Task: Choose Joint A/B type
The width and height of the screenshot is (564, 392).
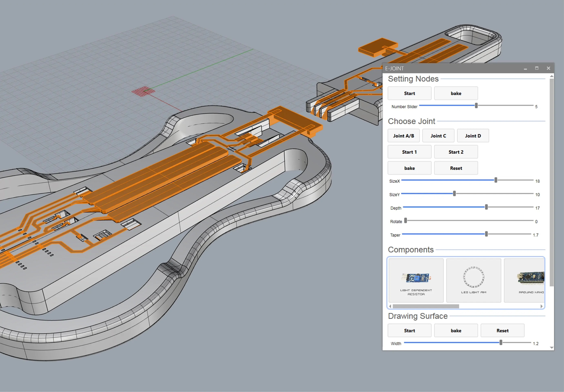Action: click(403, 136)
